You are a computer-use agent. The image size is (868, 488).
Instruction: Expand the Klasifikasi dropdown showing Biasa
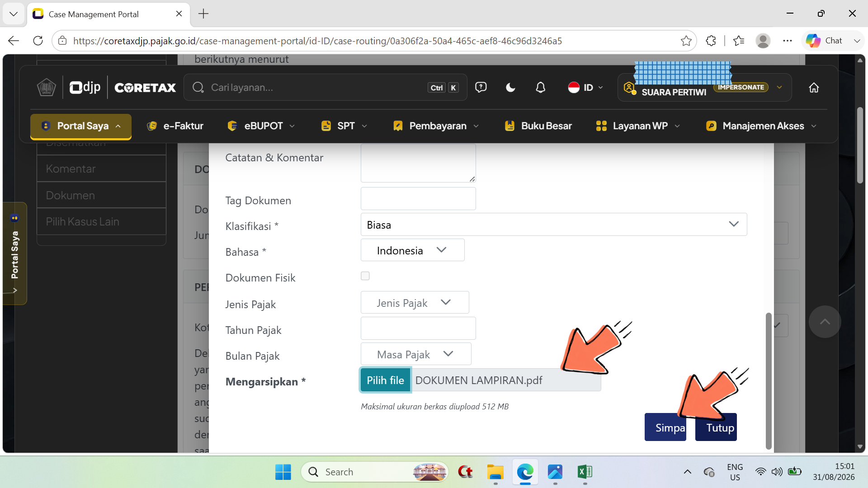[553, 225]
